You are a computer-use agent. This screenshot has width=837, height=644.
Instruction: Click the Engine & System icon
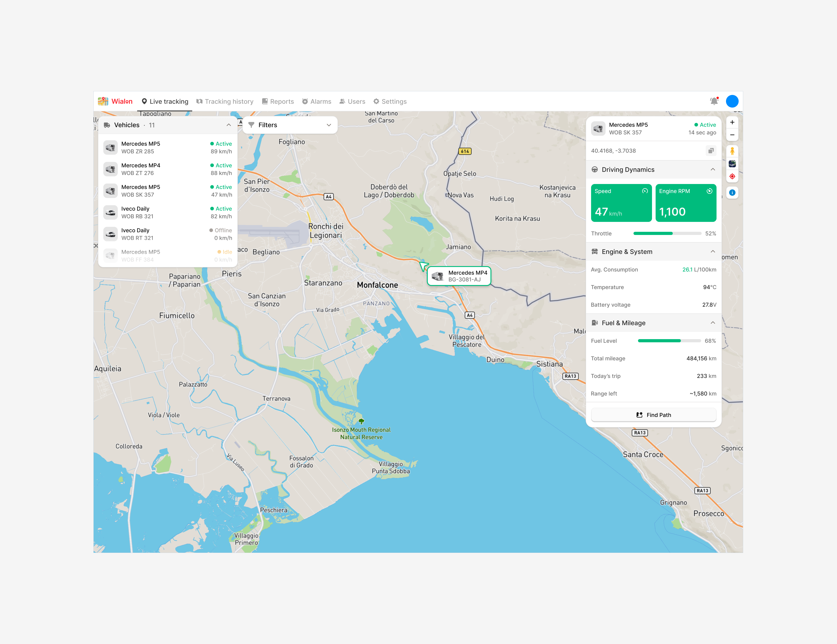tap(595, 251)
